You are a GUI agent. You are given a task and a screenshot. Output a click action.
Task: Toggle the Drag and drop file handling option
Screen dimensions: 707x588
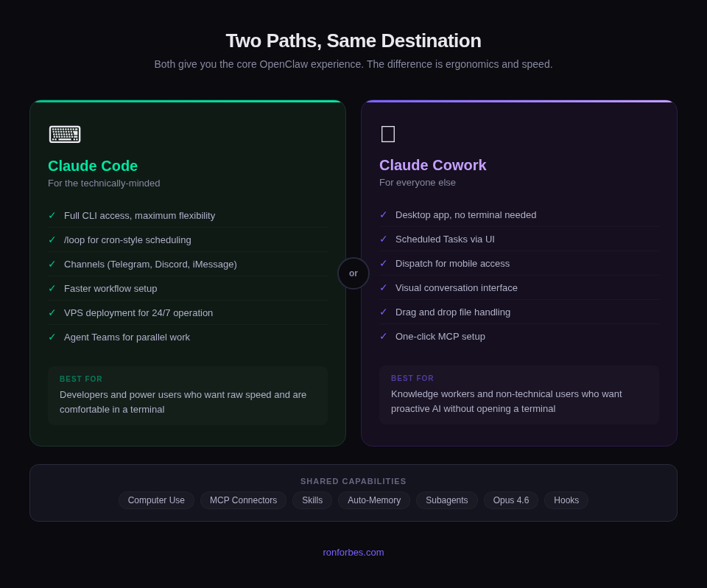tap(453, 312)
